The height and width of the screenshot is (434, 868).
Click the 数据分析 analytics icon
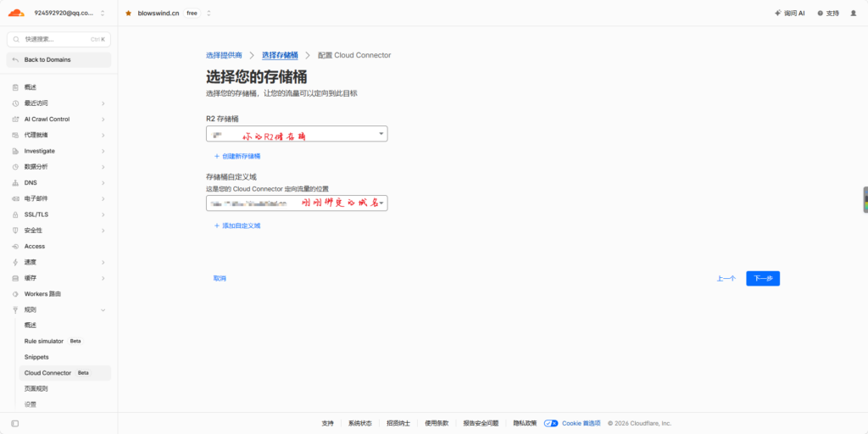(x=15, y=167)
